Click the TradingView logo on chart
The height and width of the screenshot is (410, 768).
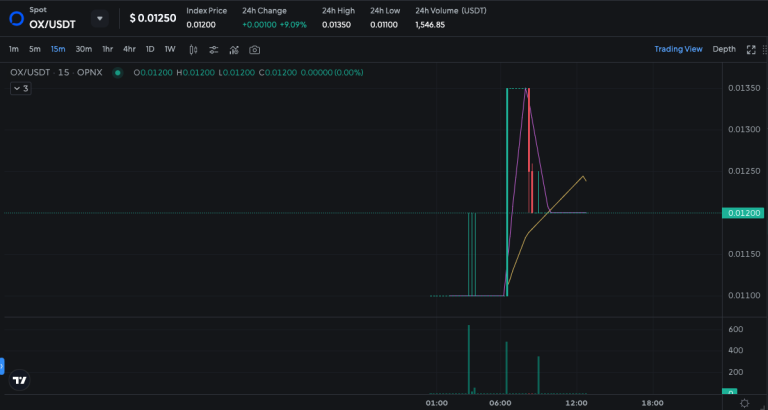[x=19, y=380]
